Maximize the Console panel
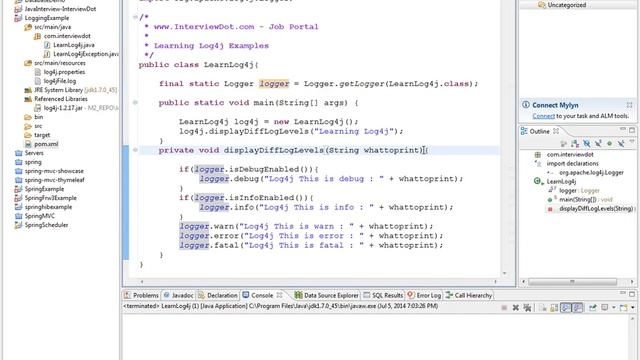Viewport: 640px width, 360px height. pyautogui.click(x=632, y=293)
